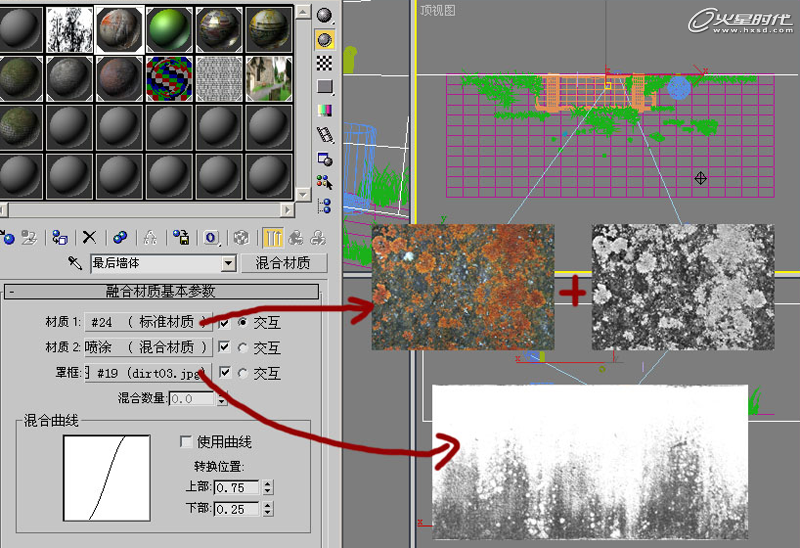Click sample slots scroll up arrow
The image size is (800, 548).
pos(303,11)
